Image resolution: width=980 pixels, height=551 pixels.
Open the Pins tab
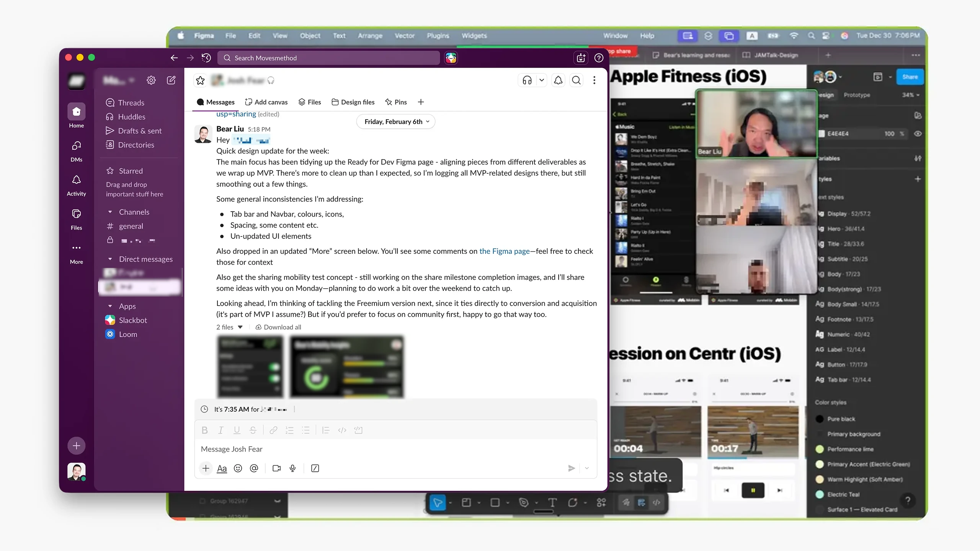[x=396, y=102]
